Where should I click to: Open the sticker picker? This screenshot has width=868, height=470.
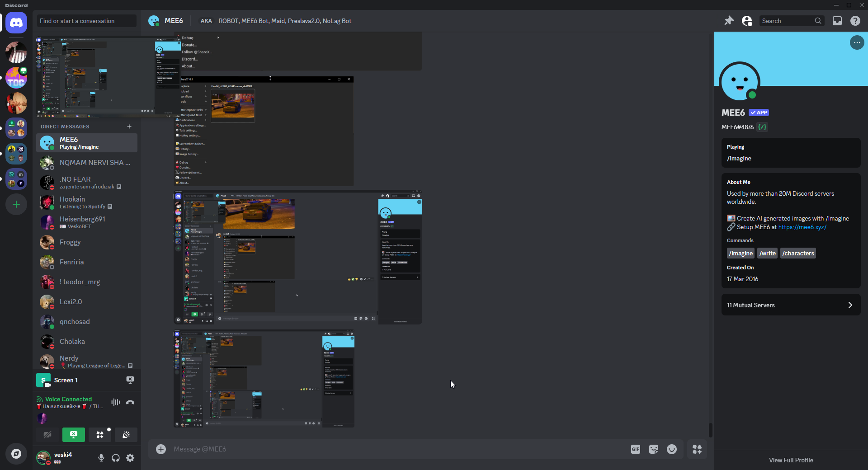654,449
